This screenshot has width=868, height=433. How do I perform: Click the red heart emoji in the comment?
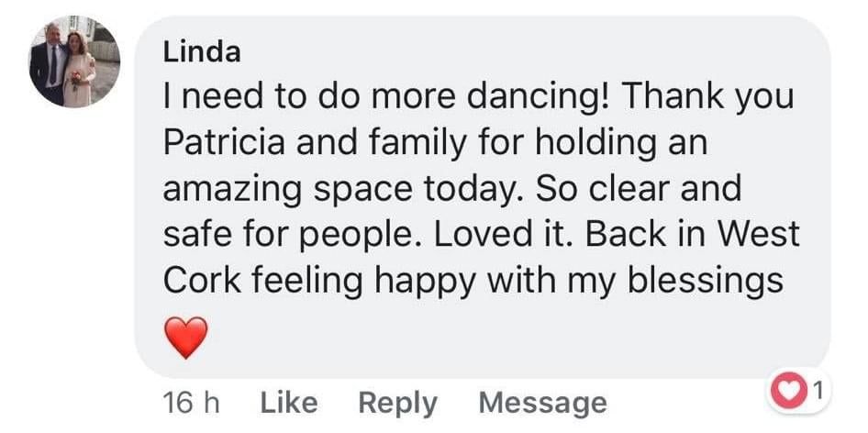coord(186,338)
